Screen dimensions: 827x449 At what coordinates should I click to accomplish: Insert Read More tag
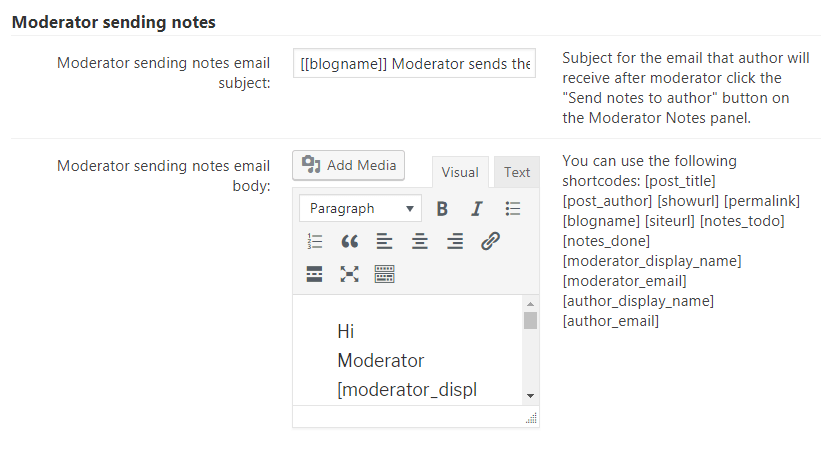tap(315, 274)
